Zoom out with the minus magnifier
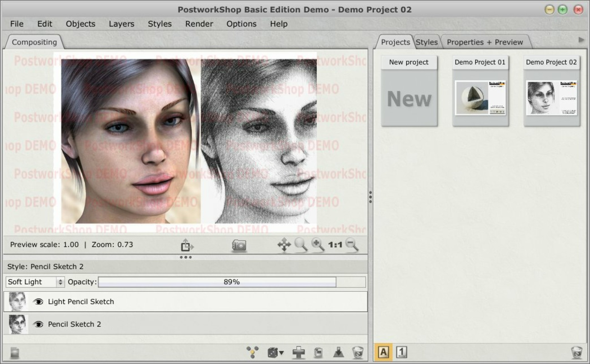590x364 pixels. coord(351,245)
